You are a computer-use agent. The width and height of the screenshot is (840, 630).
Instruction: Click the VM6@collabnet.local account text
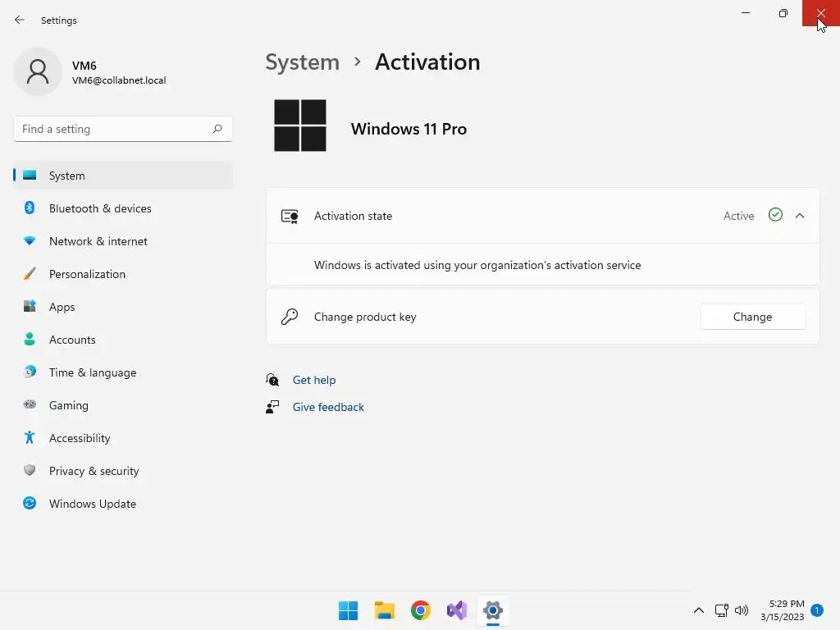click(x=119, y=80)
